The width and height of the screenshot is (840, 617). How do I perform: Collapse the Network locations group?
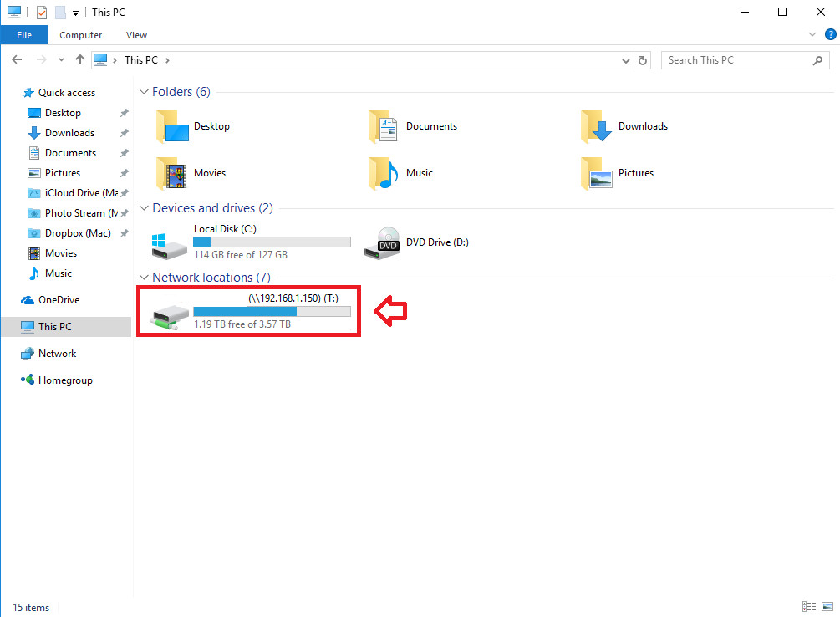pyautogui.click(x=144, y=278)
